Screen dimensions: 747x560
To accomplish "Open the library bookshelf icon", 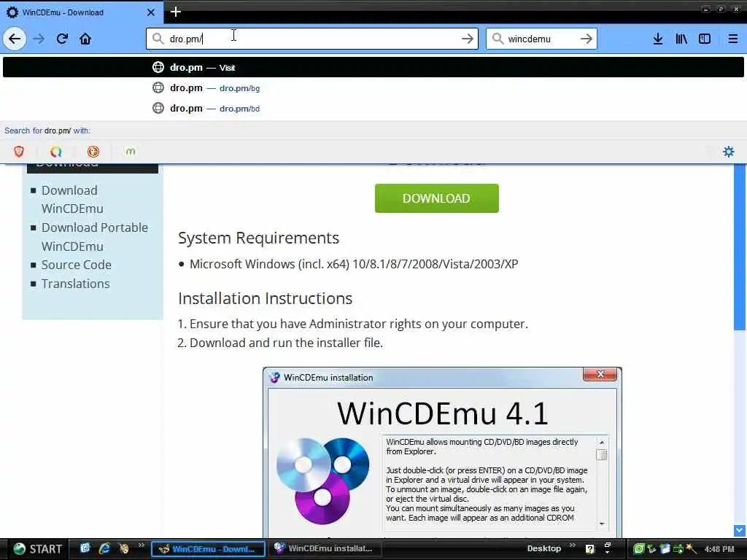I will (x=681, y=39).
